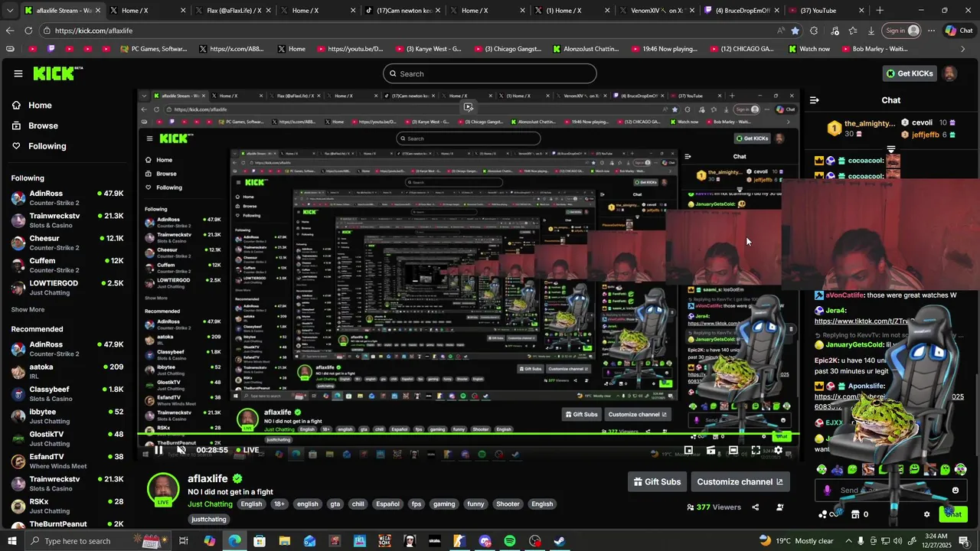Switch to Cam newton TikTok tab
This screenshot has width=980, height=551.
tap(403, 11)
